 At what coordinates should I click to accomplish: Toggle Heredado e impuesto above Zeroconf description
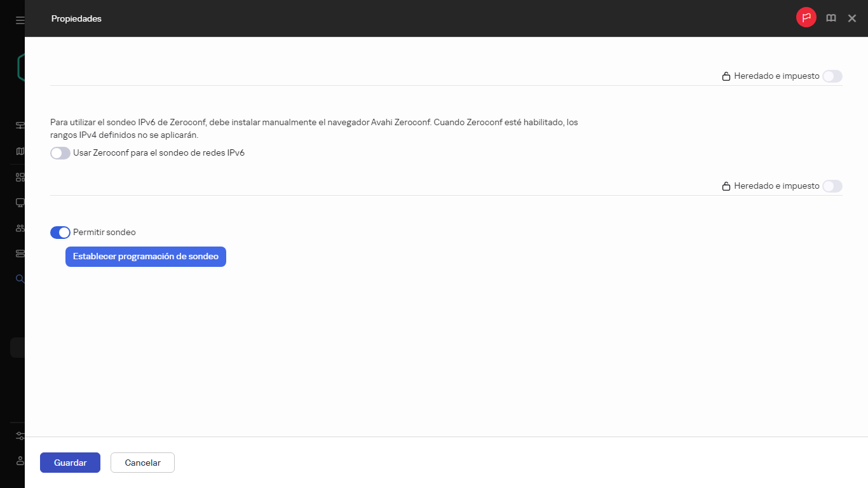pos(832,76)
